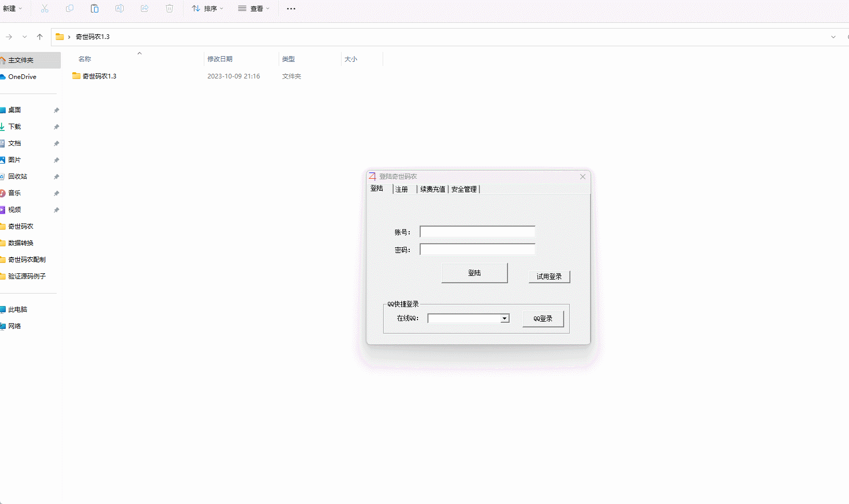The height and width of the screenshot is (504, 849).
Task: Unpin 下载 using its pin icon
Action: click(x=56, y=127)
